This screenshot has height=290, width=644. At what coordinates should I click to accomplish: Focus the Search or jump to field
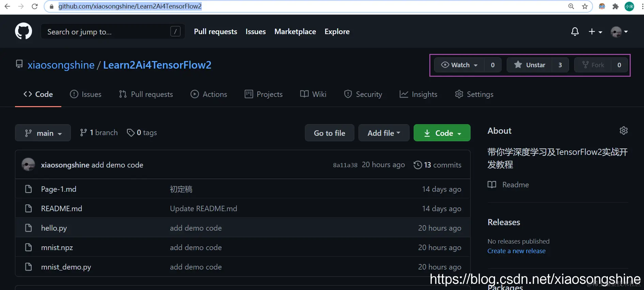(x=113, y=31)
